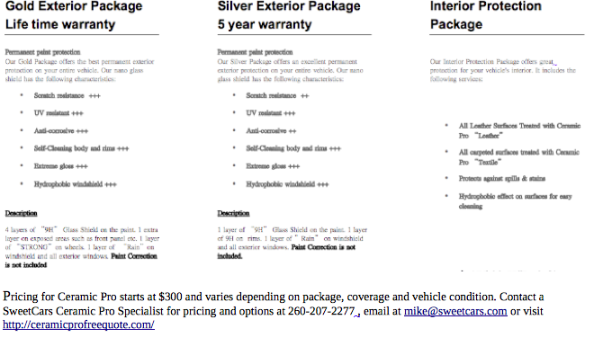Screen dimensions: 612x364
Task: Select the Gold package Description label
Action: click(x=21, y=213)
